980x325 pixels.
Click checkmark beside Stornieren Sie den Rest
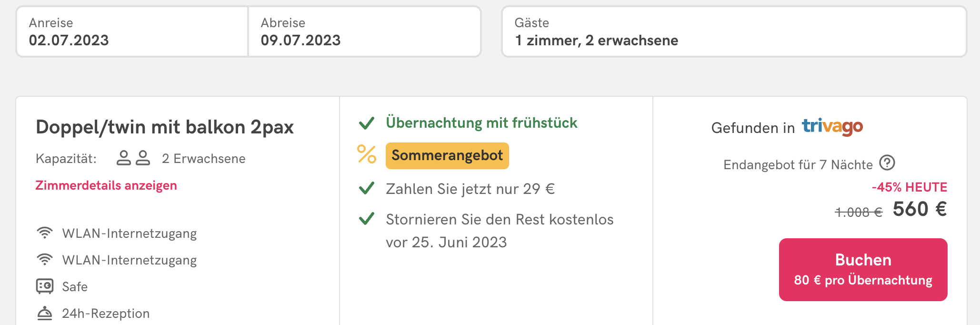click(x=367, y=219)
